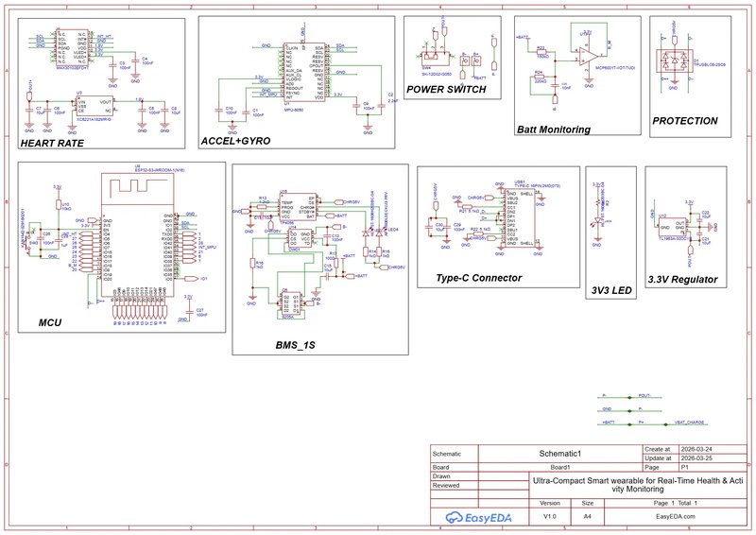The width and height of the screenshot is (756, 535).
Task: Click the ESP32 antenna pattern symbol
Action: 137,187
